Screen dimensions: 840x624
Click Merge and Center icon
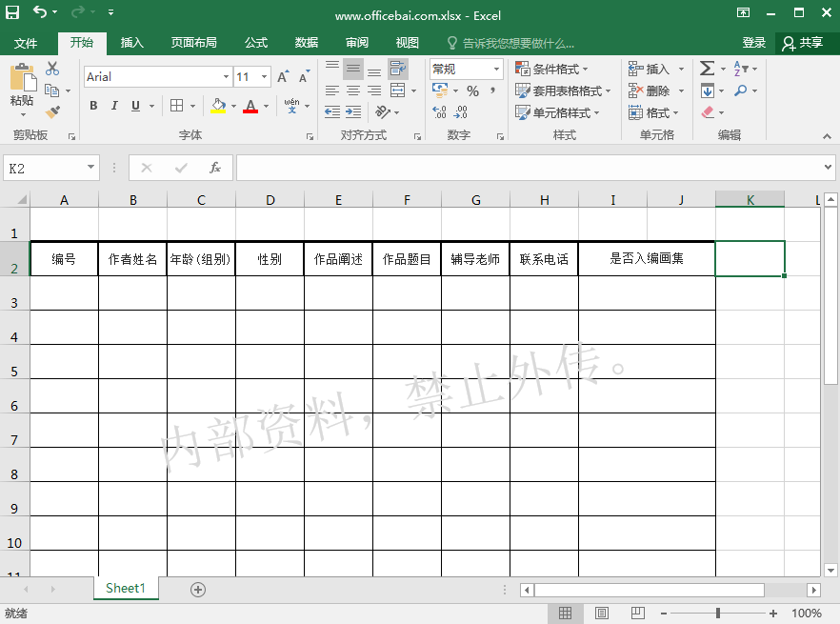(x=398, y=91)
